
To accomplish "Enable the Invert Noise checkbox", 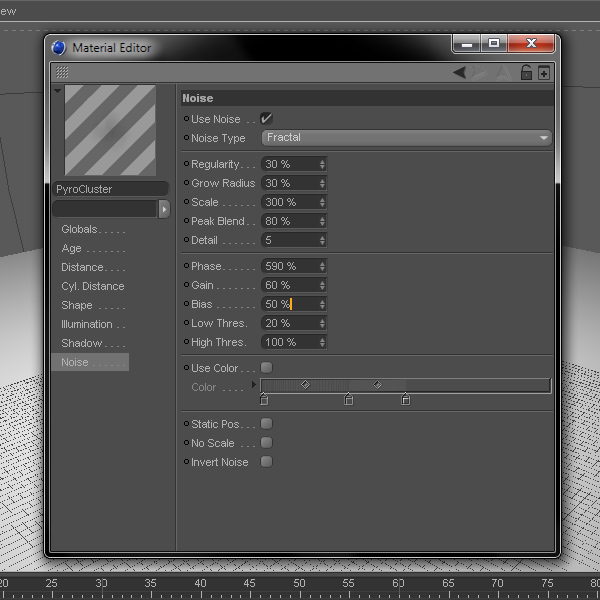I will (x=266, y=461).
